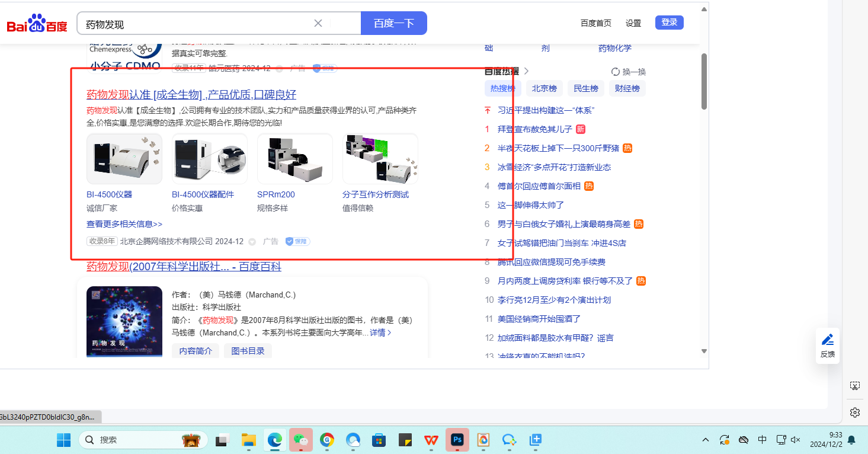Click the BI-4500仪器配件 product link
Viewport: 868px width, 454px height.
click(203, 194)
